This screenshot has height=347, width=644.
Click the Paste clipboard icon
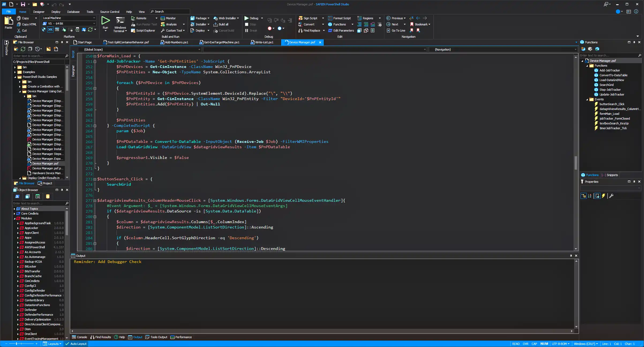[x=8, y=21]
